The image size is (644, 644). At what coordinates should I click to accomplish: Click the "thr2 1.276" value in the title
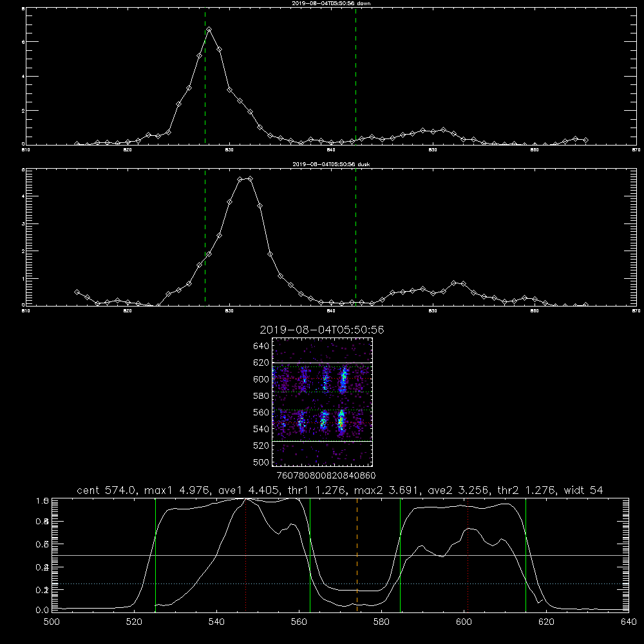pyautogui.click(x=527, y=490)
